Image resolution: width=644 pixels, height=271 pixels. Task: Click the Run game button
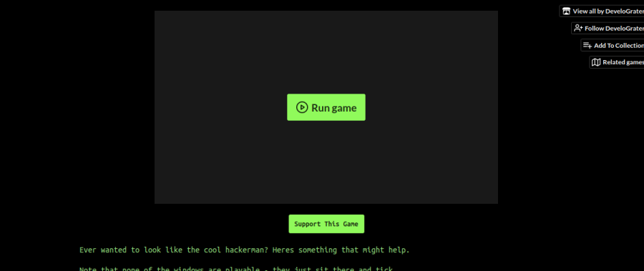(x=326, y=107)
